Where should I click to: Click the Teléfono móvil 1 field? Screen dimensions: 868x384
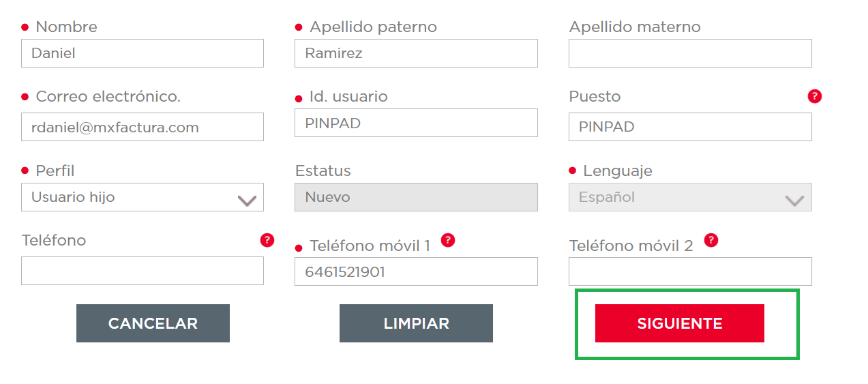coord(416,271)
